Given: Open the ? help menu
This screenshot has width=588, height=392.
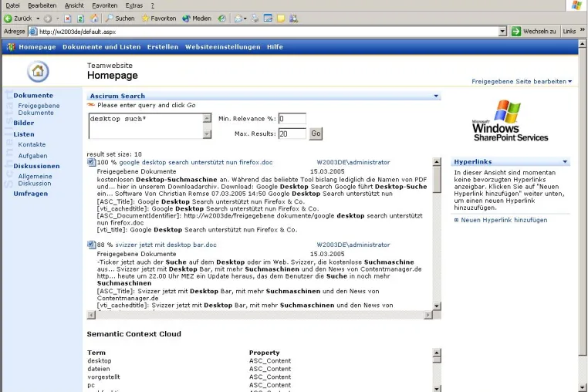Looking at the screenshot, I should [153, 5].
